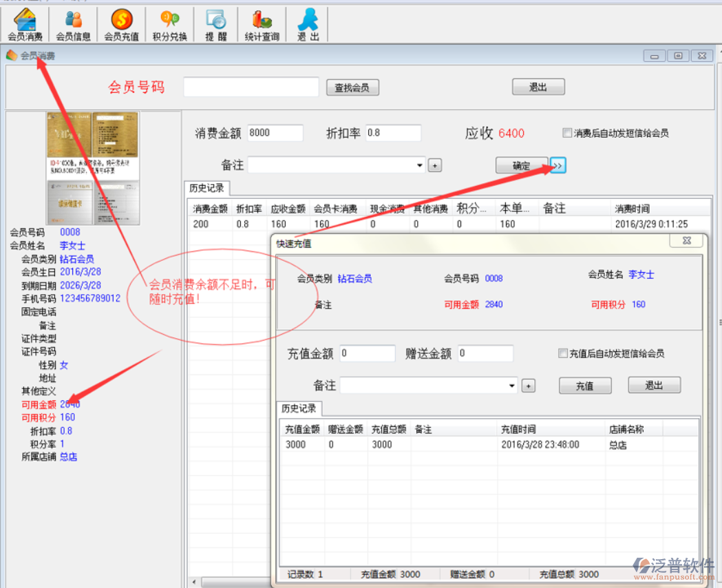Enable 消费后自动发短信给会员 checkbox
722x588 pixels.
pos(567,134)
